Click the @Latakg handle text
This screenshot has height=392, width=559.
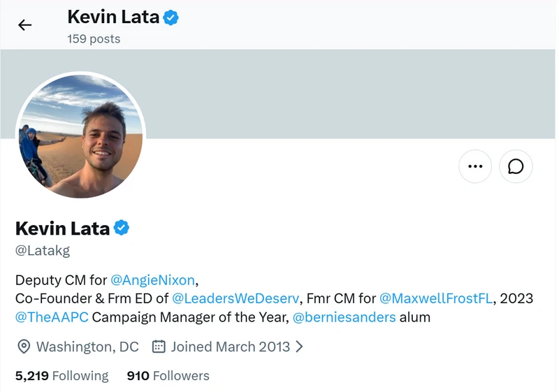tap(43, 251)
